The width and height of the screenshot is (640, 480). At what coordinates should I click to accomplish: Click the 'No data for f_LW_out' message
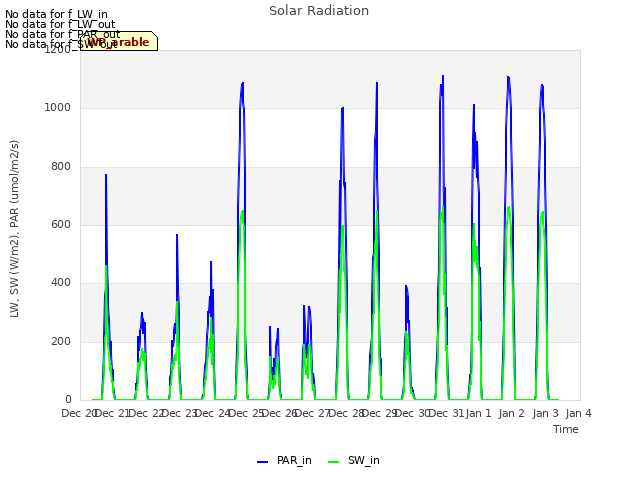pos(60,24)
